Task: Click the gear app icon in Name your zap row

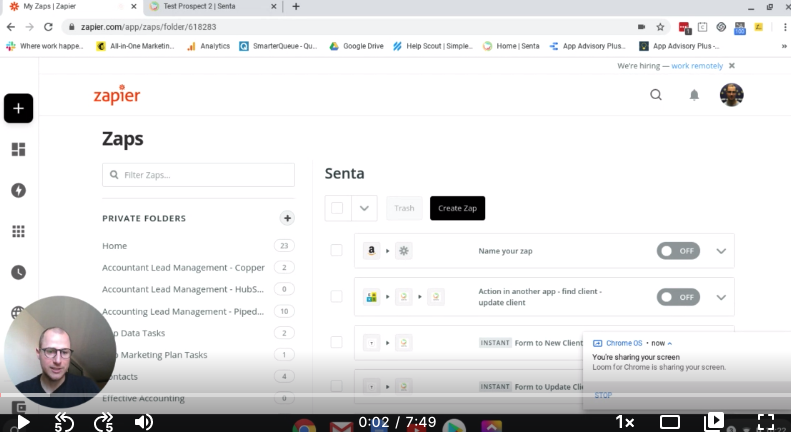Action: (x=404, y=250)
